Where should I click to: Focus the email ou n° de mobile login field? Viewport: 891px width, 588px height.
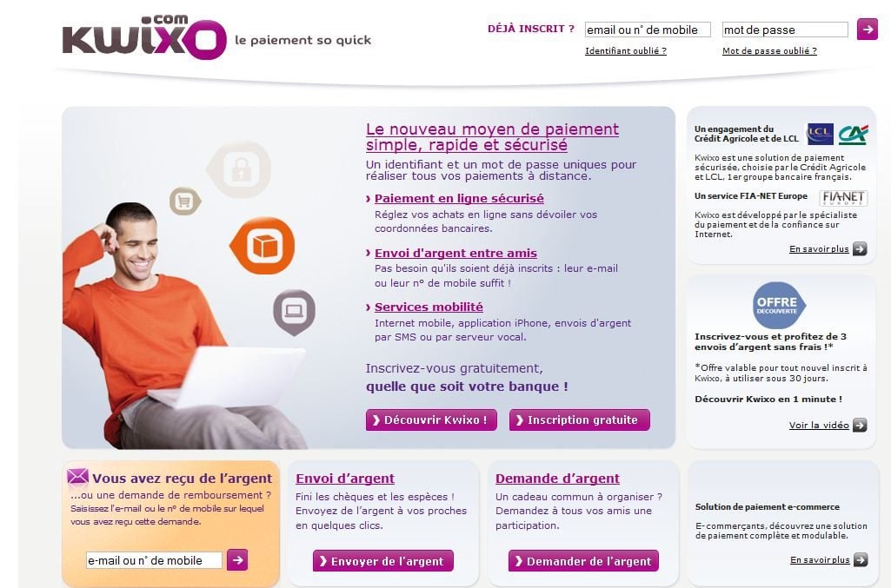[x=648, y=30]
